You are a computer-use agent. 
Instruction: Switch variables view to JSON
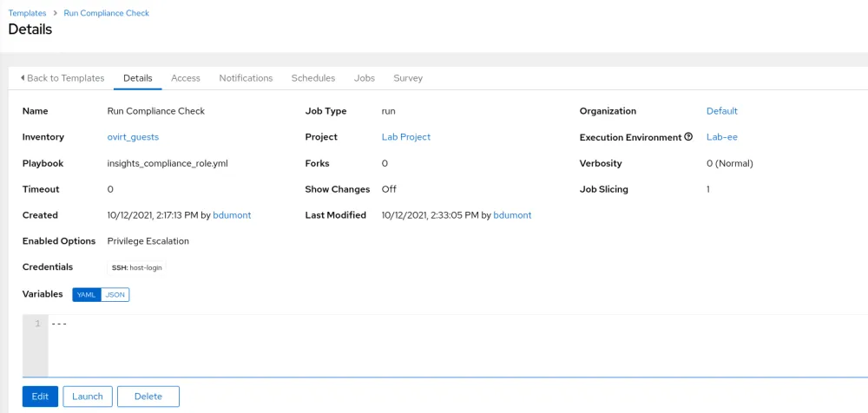pyautogui.click(x=115, y=295)
